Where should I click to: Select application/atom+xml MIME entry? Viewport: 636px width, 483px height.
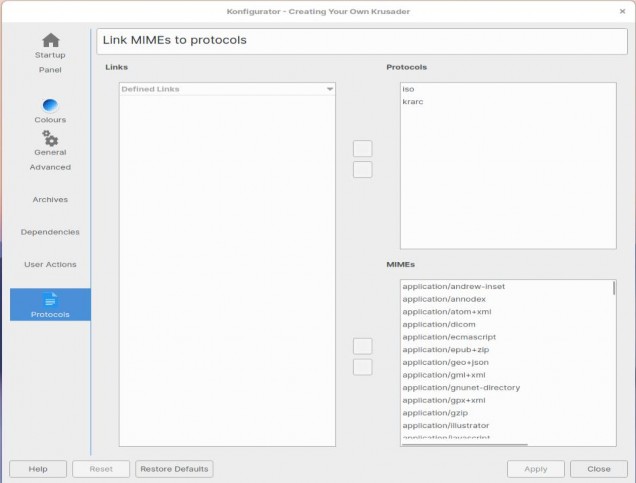[x=506, y=312]
